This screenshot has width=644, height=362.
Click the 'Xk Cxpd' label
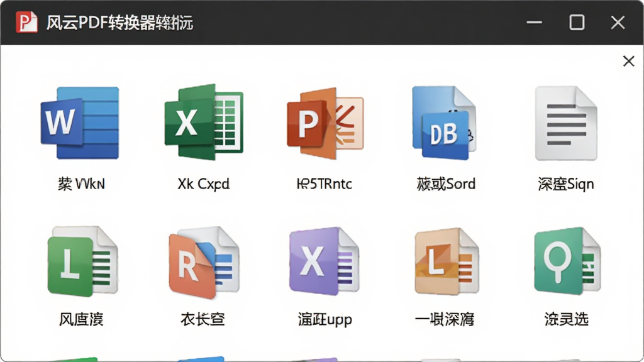tap(204, 184)
